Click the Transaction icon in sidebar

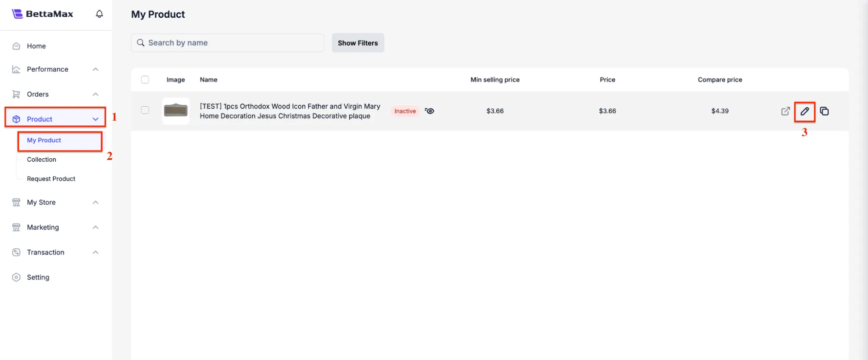pos(17,252)
